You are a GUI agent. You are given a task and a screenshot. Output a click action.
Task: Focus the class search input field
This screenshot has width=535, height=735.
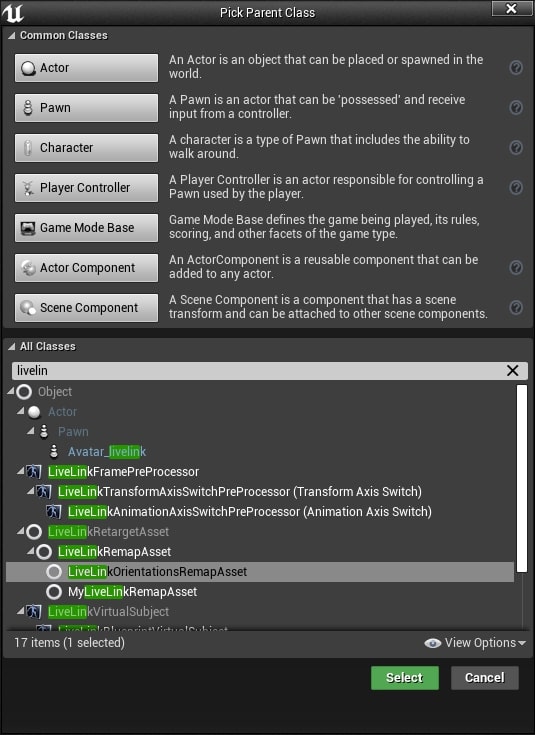point(259,370)
